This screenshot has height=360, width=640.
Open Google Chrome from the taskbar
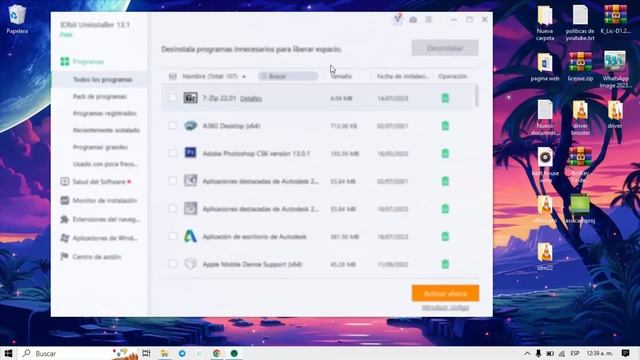tap(217, 353)
